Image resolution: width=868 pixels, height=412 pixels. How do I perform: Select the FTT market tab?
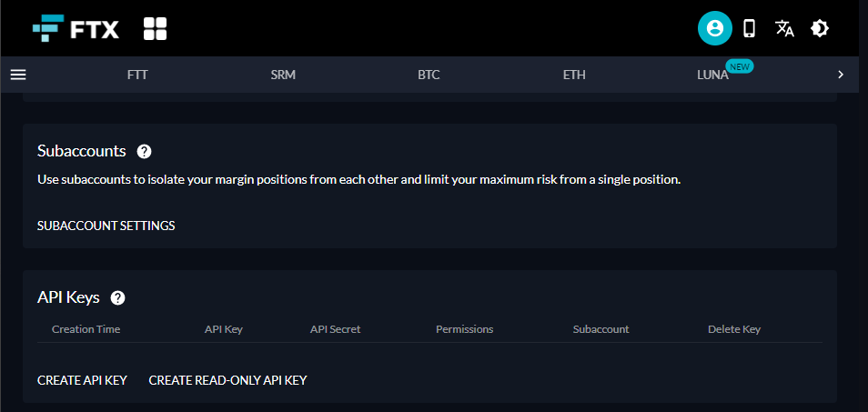[137, 75]
